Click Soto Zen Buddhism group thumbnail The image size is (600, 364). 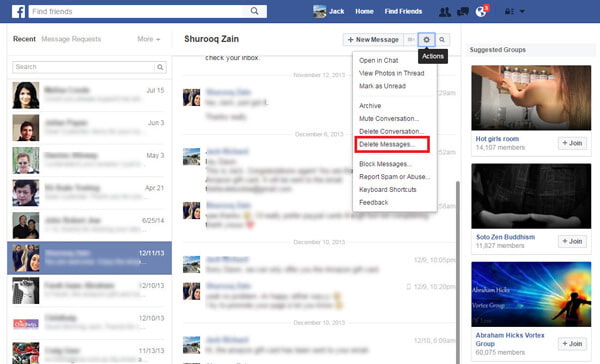pyautogui.click(x=531, y=196)
